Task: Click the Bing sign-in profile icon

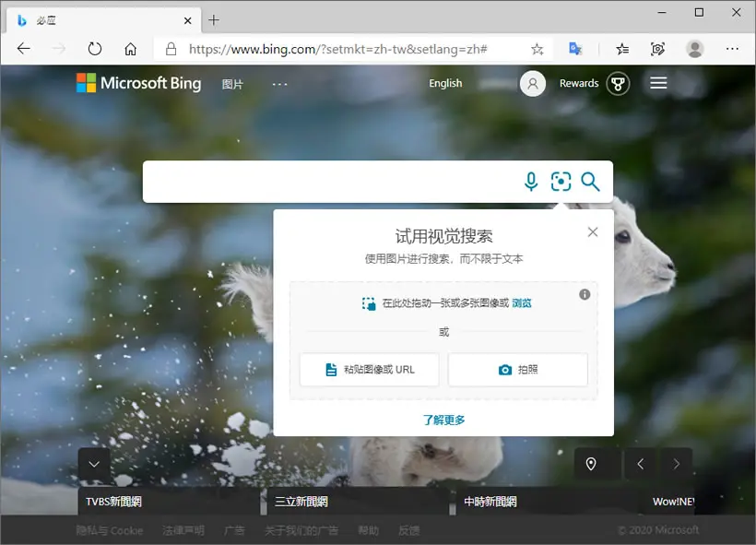Action: [x=533, y=83]
